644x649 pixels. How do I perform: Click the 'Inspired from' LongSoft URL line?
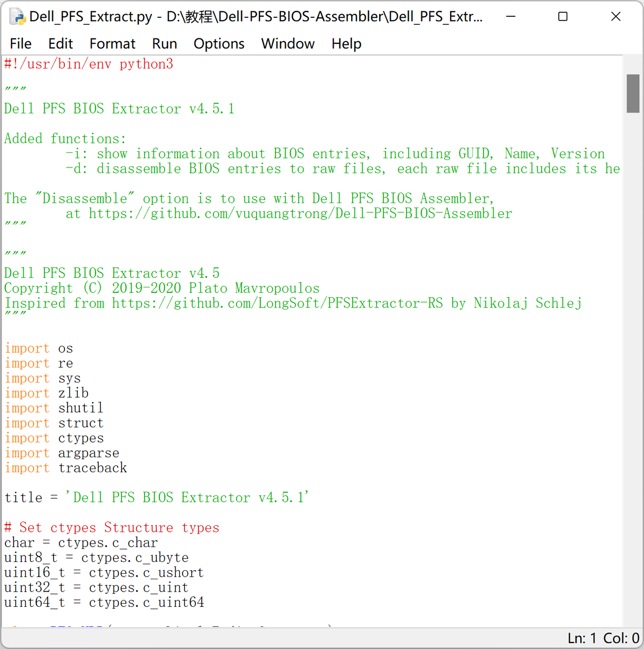pos(293,303)
